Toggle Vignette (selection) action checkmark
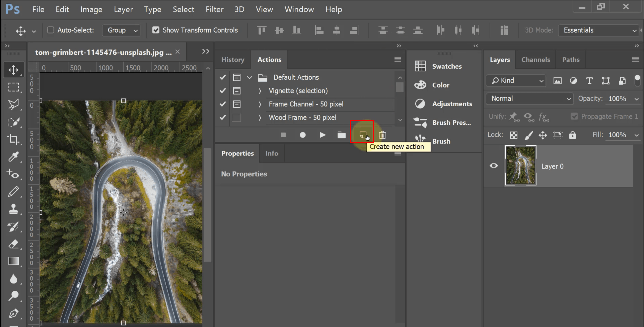The width and height of the screenshot is (644, 327). click(223, 90)
